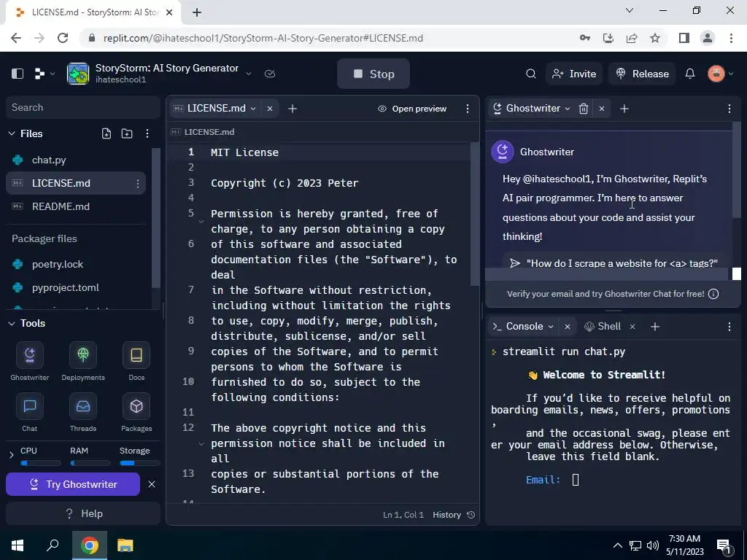This screenshot has height=560, width=747.
Task: Focus the file Search field
Action: [x=83, y=108]
